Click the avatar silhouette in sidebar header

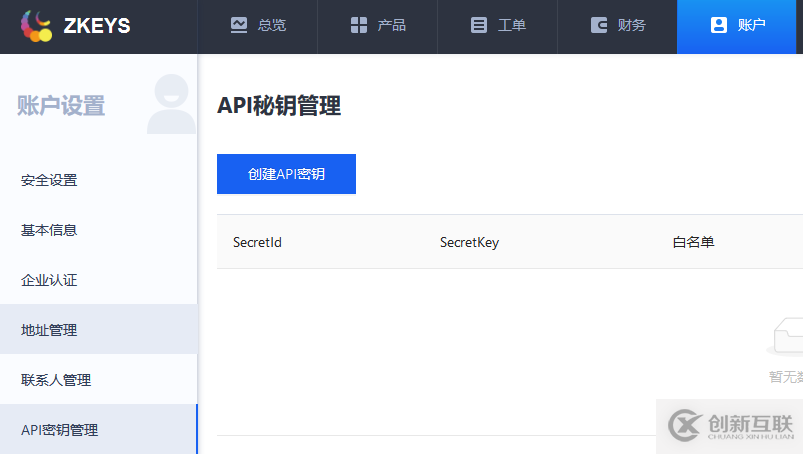(171, 104)
